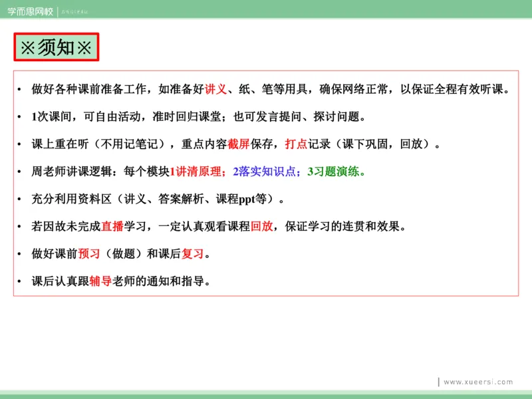Screen dimensions: 532x399
Task: Click the small subtitle beside 学而思网校 logo
Action: [74, 12]
